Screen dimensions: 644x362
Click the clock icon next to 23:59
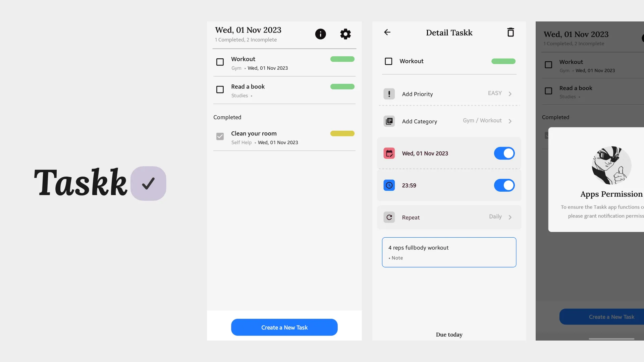(x=389, y=185)
